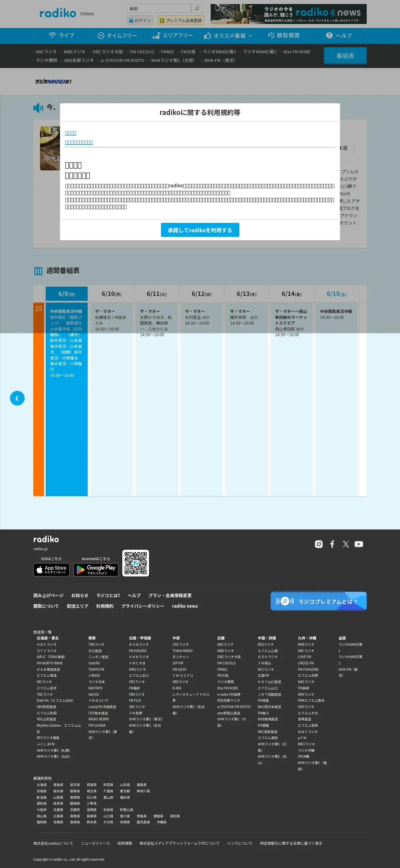Focus the 検索 search field
The height and width of the screenshot is (868, 400).
click(x=159, y=8)
